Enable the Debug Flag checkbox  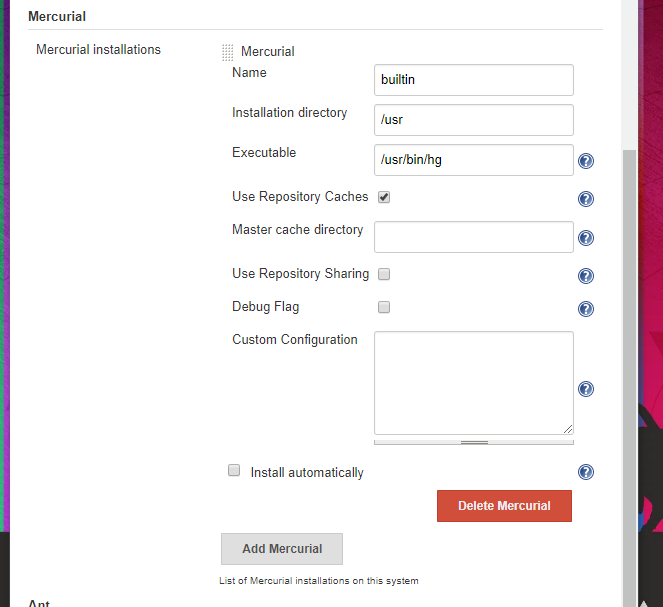tap(384, 307)
